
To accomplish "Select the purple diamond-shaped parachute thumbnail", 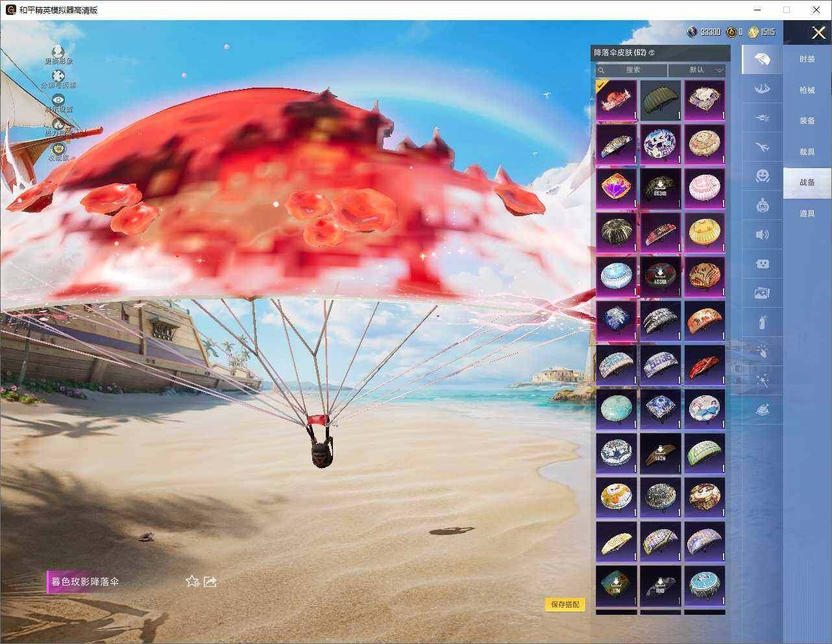I will coord(617,188).
